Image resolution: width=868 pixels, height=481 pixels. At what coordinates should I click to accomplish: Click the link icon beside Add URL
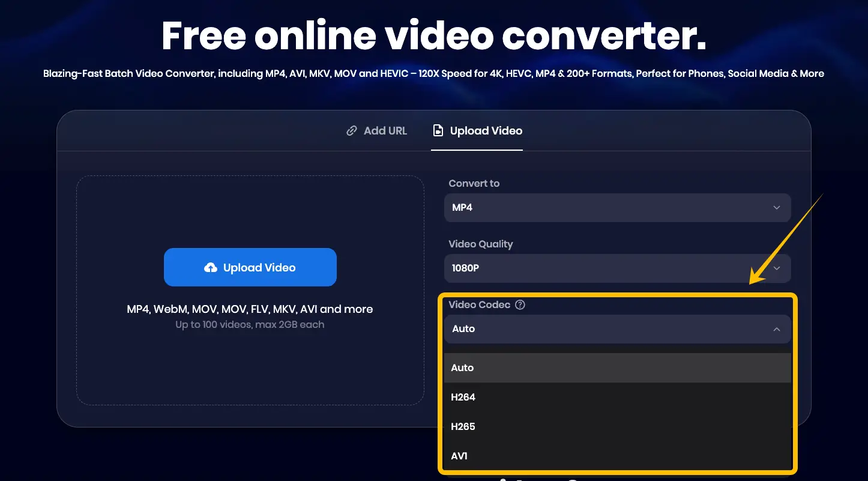(x=352, y=130)
